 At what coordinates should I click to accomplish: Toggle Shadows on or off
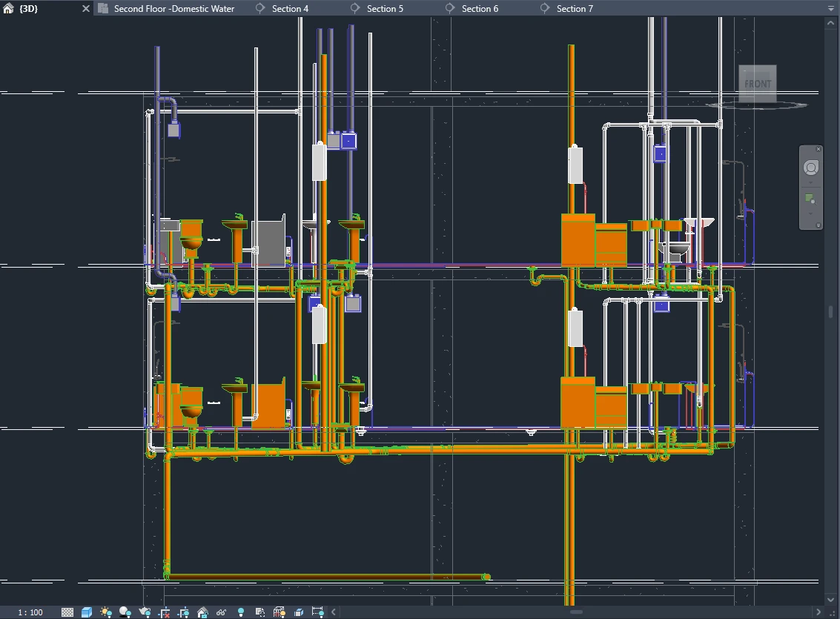tap(125, 612)
